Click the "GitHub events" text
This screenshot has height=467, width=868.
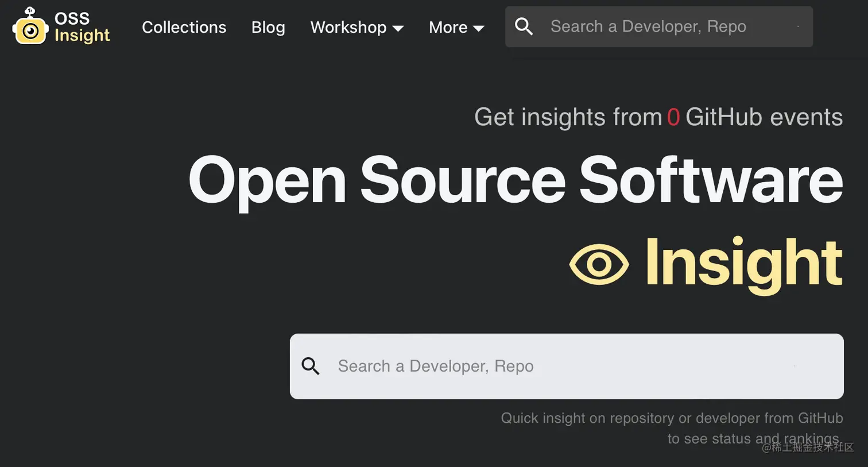(764, 117)
